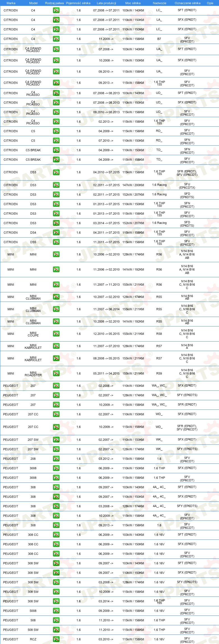Click petrol icon in Citroen C5 150KM row
219x644 pixels.
click(x=56, y=141)
